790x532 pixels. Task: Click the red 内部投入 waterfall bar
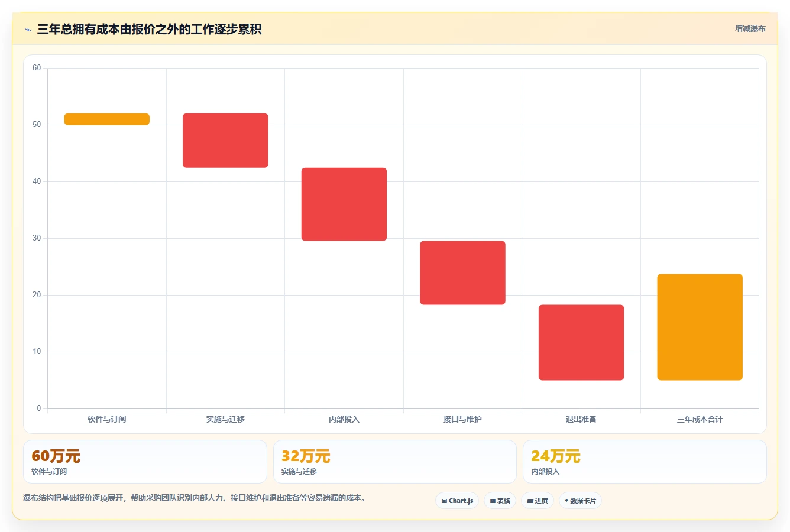coord(344,205)
